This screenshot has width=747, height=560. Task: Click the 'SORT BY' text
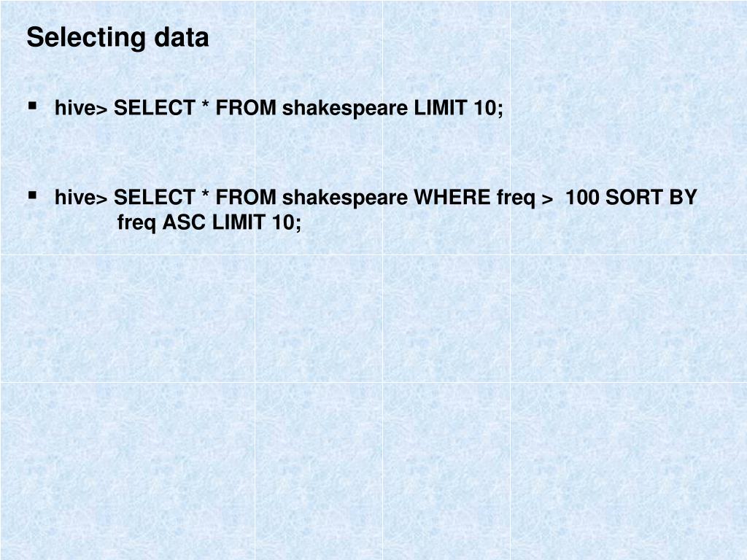point(651,197)
